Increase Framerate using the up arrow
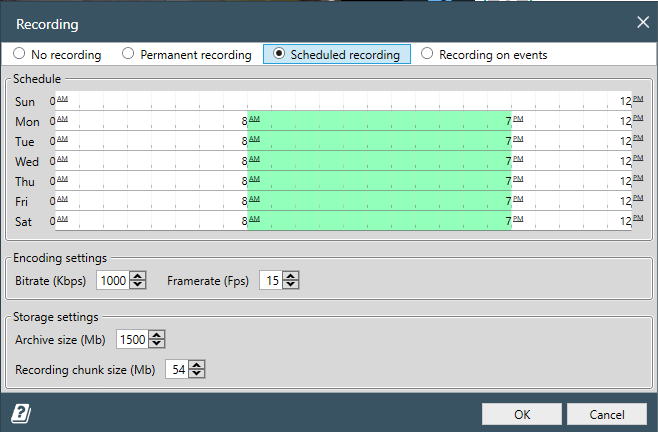Viewport: 658px width, 432px height. tap(291, 276)
